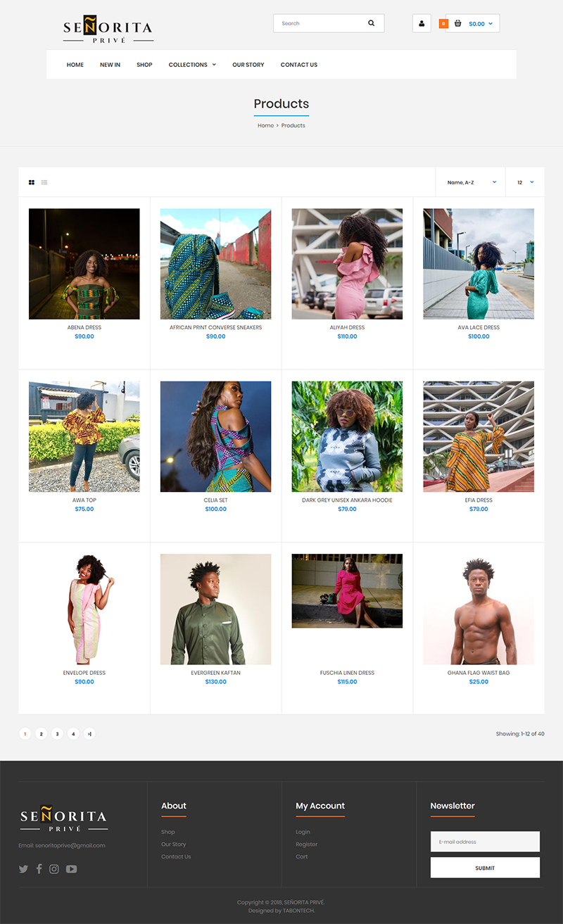Image resolution: width=563 pixels, height=924 pixels.
Task: Switch to grid view layout
Action: tap(32, 182)
